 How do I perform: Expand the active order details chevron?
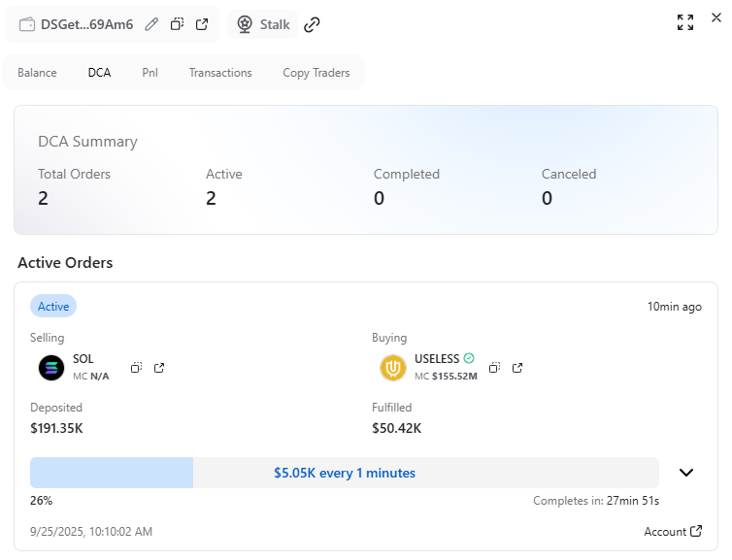pos(686,473)
